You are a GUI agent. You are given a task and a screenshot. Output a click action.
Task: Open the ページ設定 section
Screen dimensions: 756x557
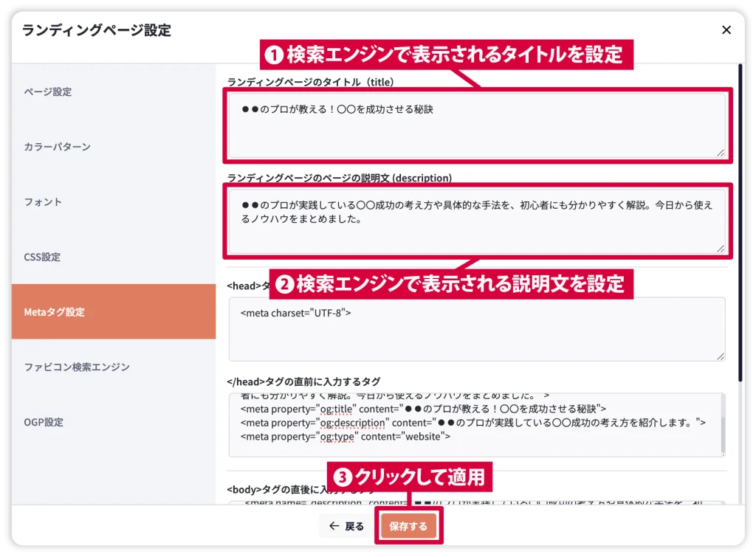[48, 92]
